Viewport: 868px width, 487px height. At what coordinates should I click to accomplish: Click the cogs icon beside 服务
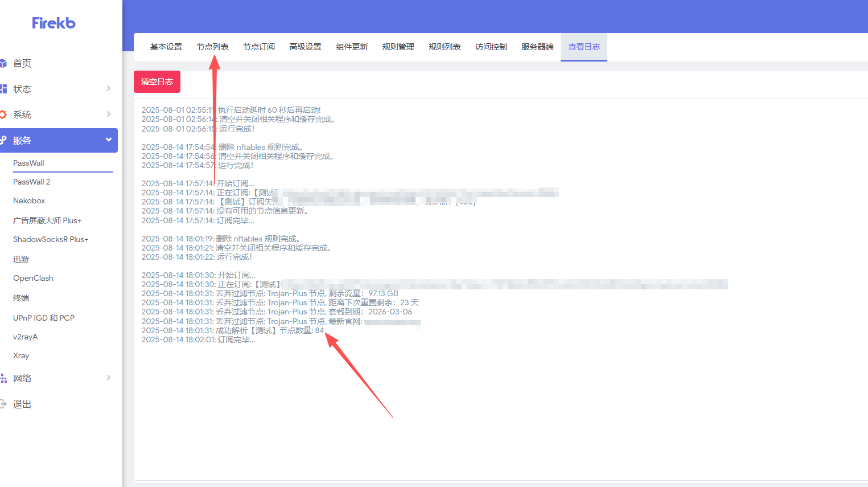click(x=3, y=140)
